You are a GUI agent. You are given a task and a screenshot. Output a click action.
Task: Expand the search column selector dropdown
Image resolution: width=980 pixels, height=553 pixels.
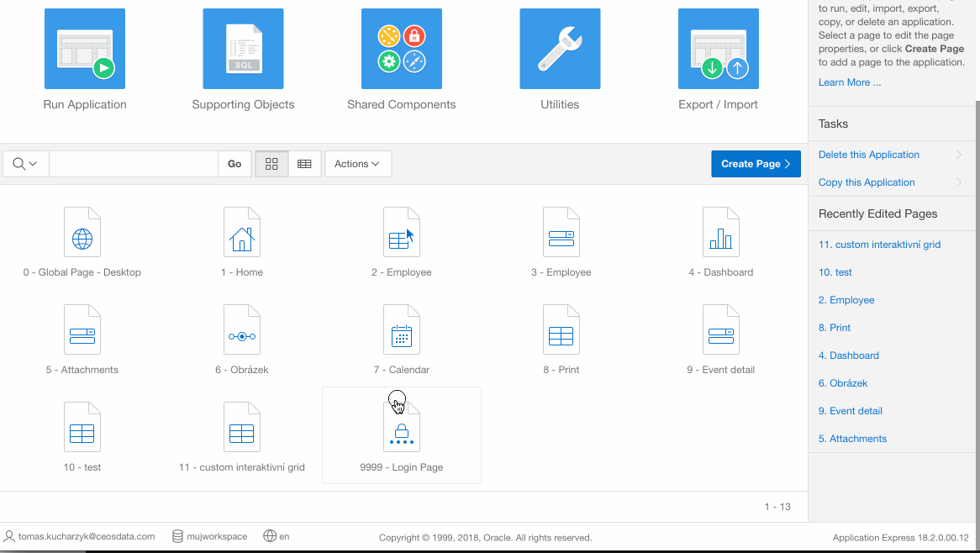[x=25, y=164]
